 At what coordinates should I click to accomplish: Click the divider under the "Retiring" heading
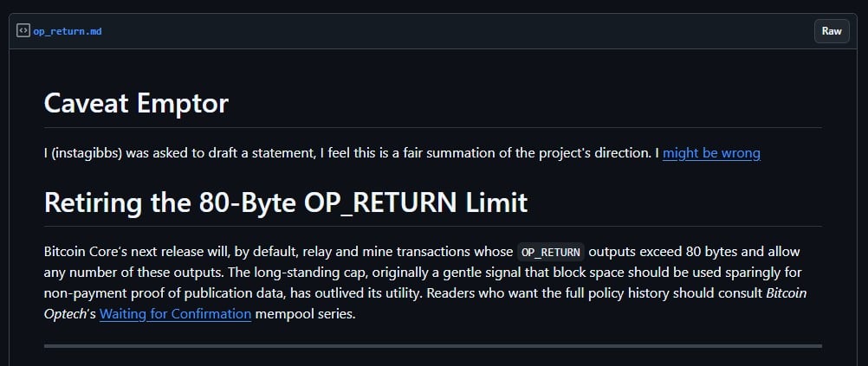433,226
